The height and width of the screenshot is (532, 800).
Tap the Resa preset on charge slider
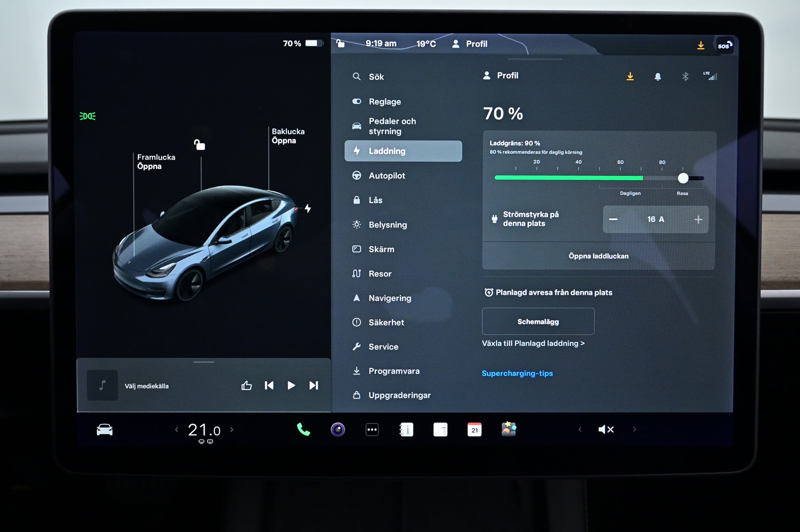point(682,194)
